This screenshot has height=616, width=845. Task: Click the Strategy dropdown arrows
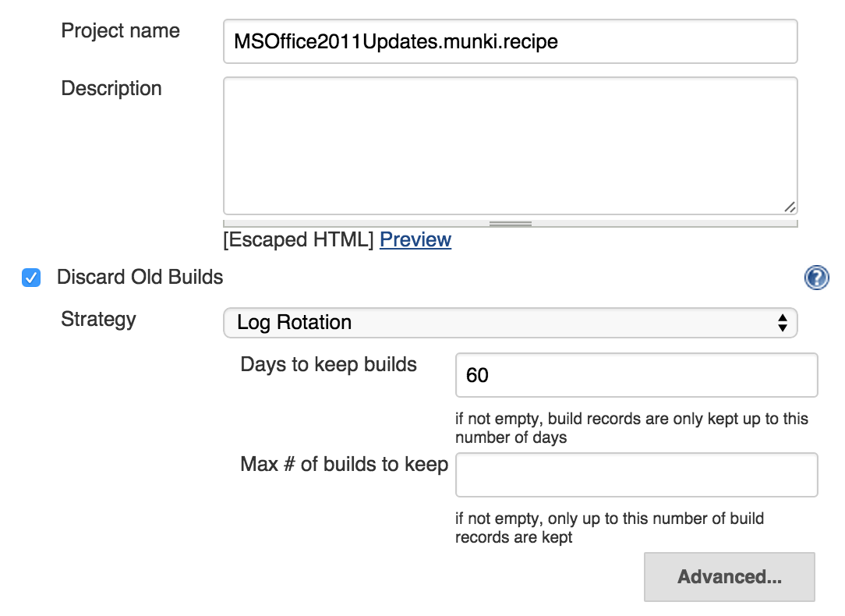click(x=783, y=323)
